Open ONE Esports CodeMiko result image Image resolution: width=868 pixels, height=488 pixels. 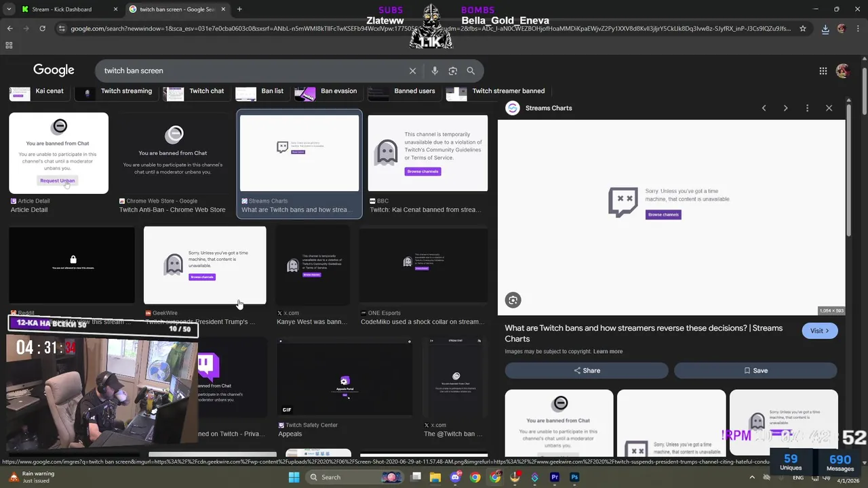[x=424, y=265]
